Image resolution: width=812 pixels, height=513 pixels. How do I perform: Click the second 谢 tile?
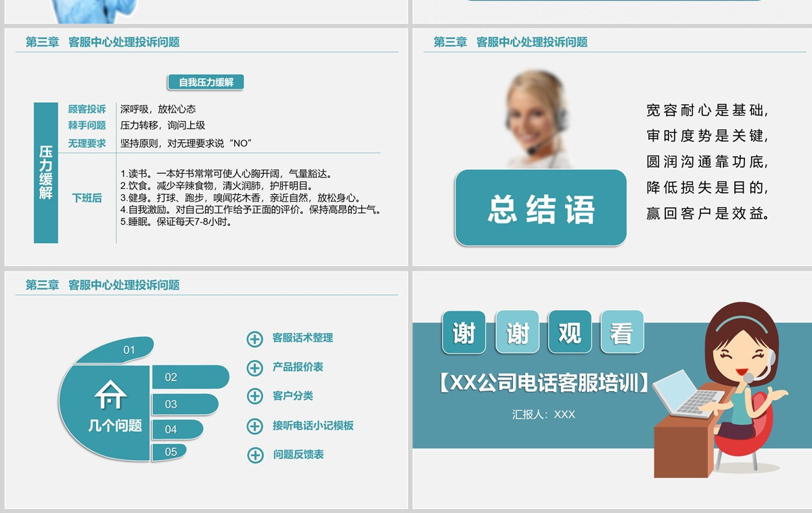pyautogui.click(x=518, y=332)
